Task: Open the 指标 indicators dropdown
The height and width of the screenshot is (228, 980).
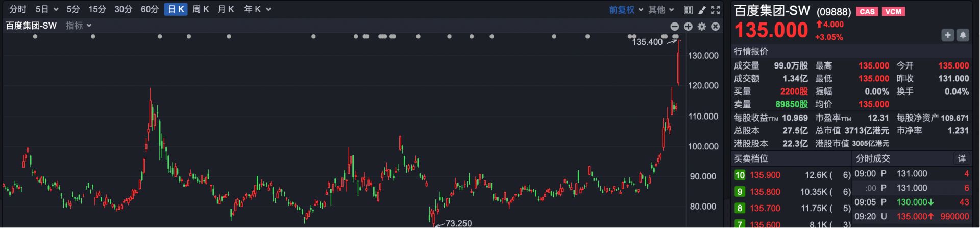Action: [79, 26]
